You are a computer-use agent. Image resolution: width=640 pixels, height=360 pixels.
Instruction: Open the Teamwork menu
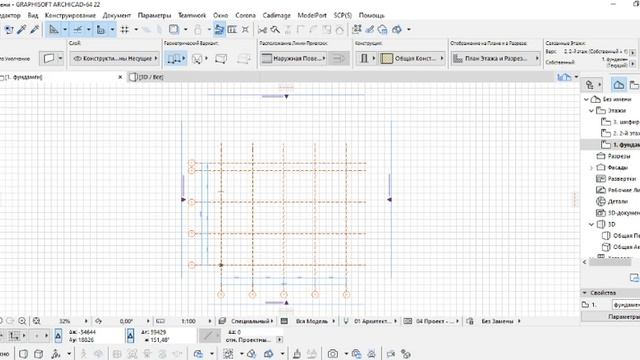pos(192,15)
